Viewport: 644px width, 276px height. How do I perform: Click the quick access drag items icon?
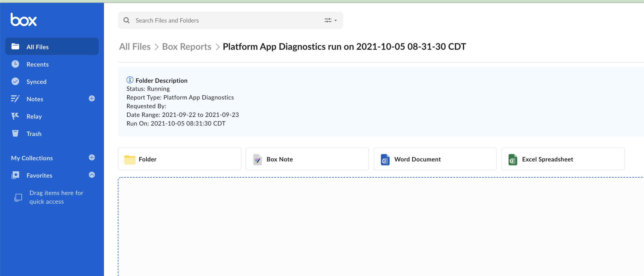coord(18,197)
